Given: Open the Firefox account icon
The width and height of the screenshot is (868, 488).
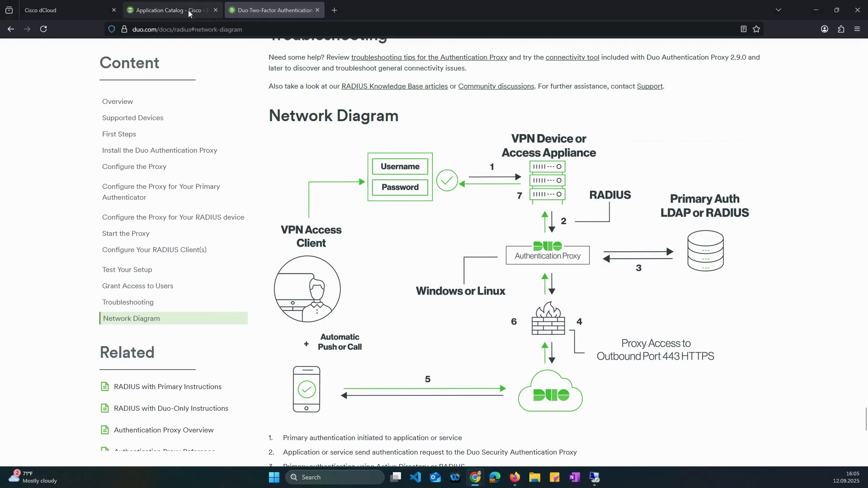Looking at the screenshot, I should click(x=825, y=29).
